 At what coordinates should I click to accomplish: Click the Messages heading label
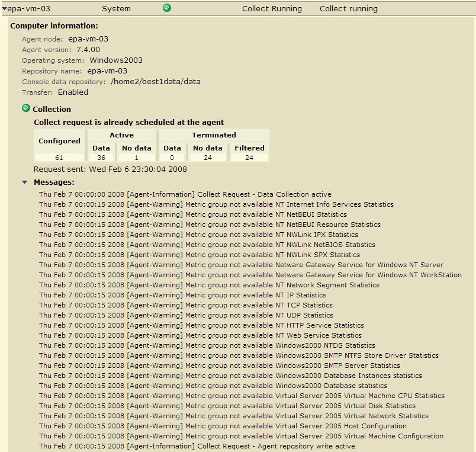tap(54, 182)
